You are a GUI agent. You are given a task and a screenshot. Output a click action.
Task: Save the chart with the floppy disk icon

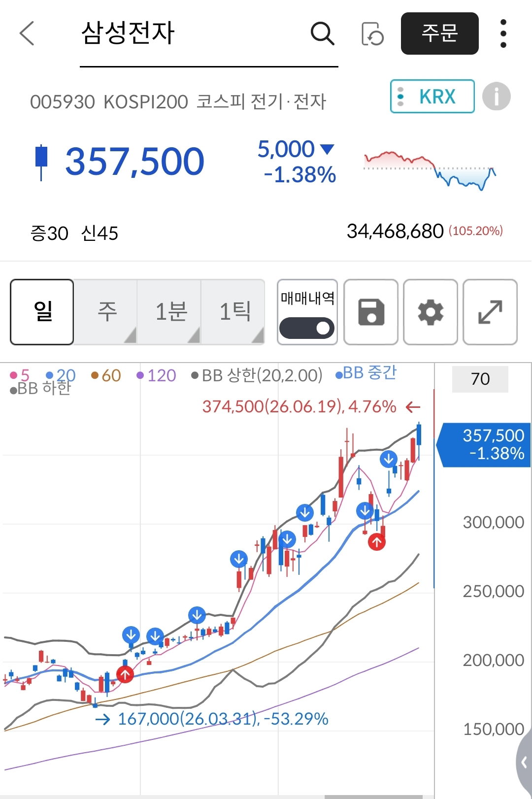371,312
